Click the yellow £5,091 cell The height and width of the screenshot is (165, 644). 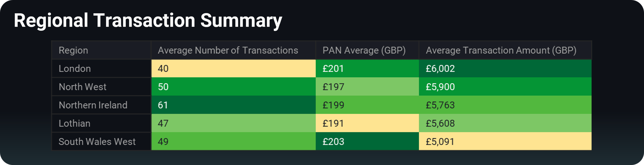coord(505,142)
